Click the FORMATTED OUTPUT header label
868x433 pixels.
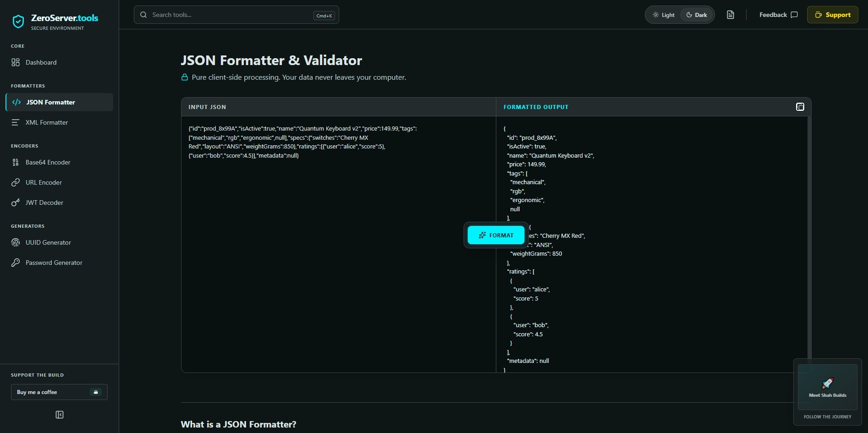(536, 107)
